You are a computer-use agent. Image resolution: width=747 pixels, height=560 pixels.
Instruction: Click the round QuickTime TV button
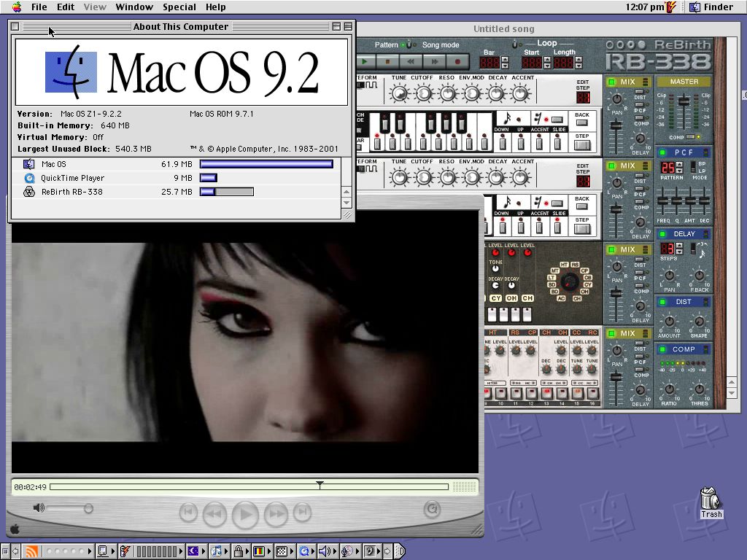432,509
